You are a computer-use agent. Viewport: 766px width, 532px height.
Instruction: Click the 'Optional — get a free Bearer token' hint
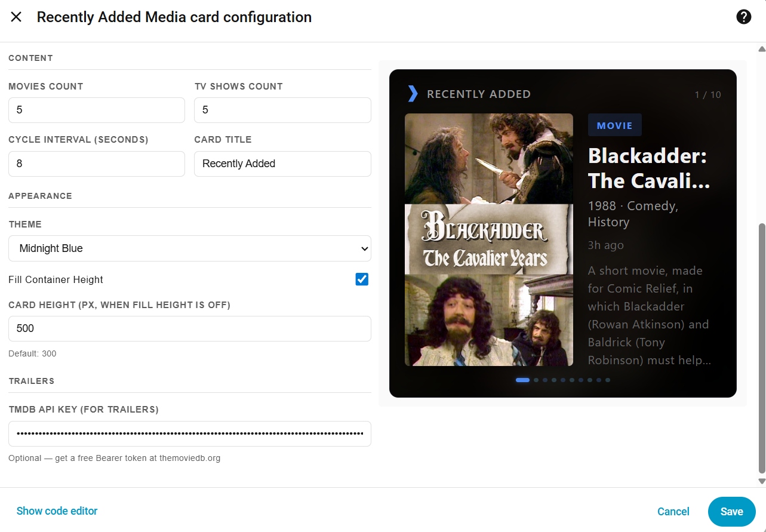click(x=115, y=459)
